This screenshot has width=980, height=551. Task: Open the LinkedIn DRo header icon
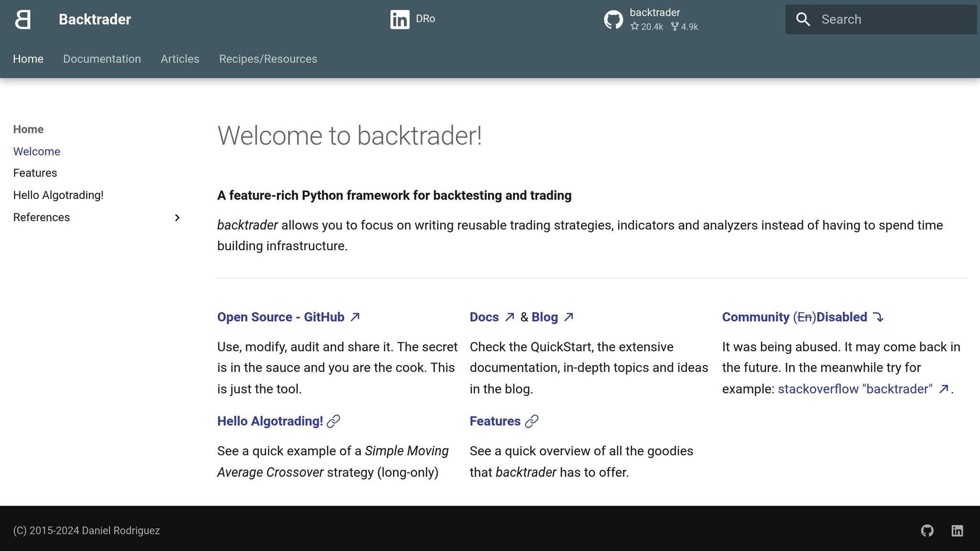pos(400,20)
